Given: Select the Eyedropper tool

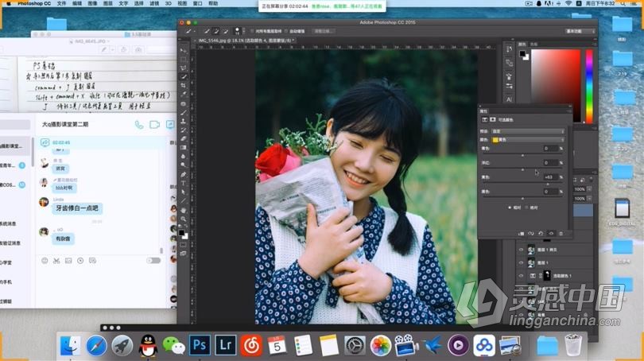Looking at the screenshot, I should 183,95.
